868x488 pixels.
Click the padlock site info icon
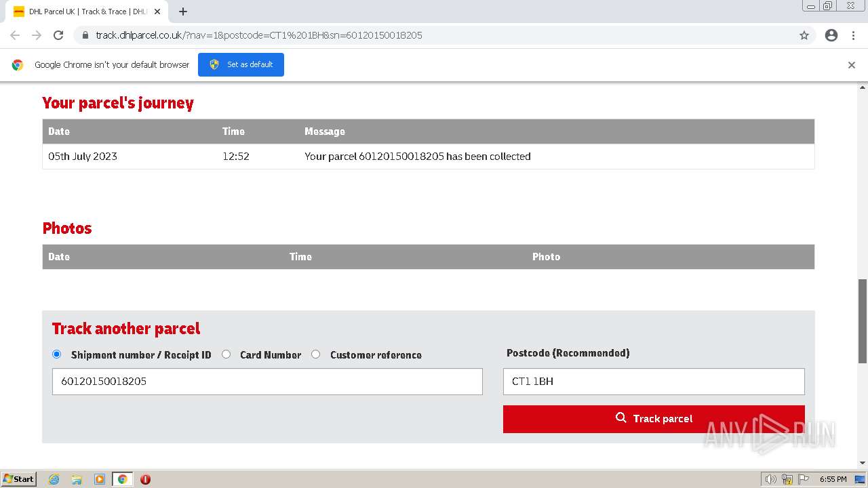click(85, 35)
